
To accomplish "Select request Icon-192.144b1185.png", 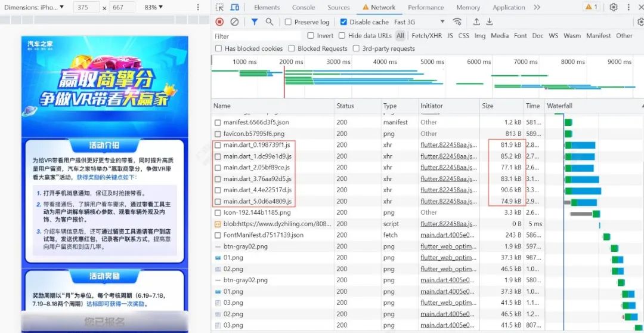I will pyautogui.click(x=257, y=212).
